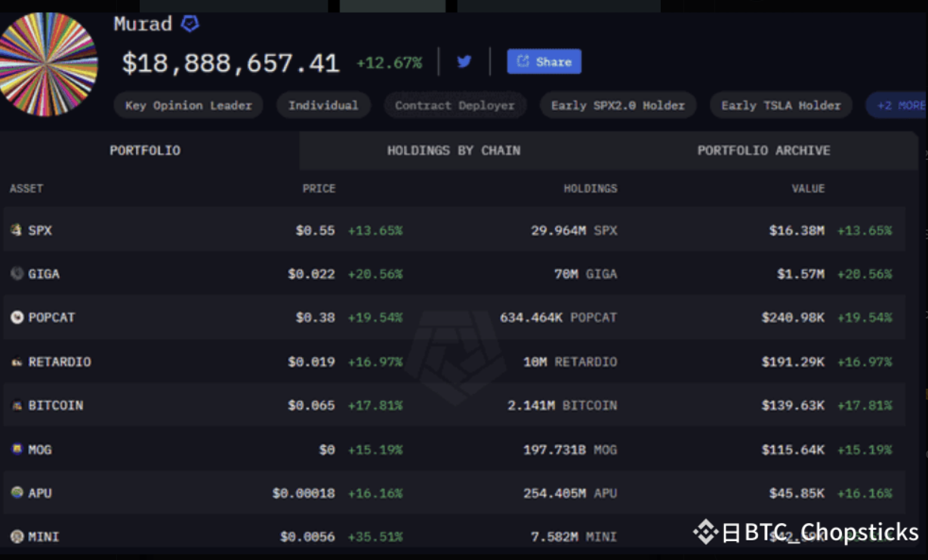Click the RETARDIO token icon
This screenshot has width=928, height=560.
[x=17, y=362]
